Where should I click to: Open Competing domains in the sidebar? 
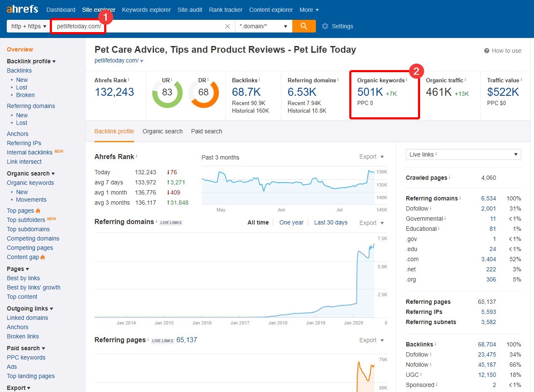click(33, 238)
